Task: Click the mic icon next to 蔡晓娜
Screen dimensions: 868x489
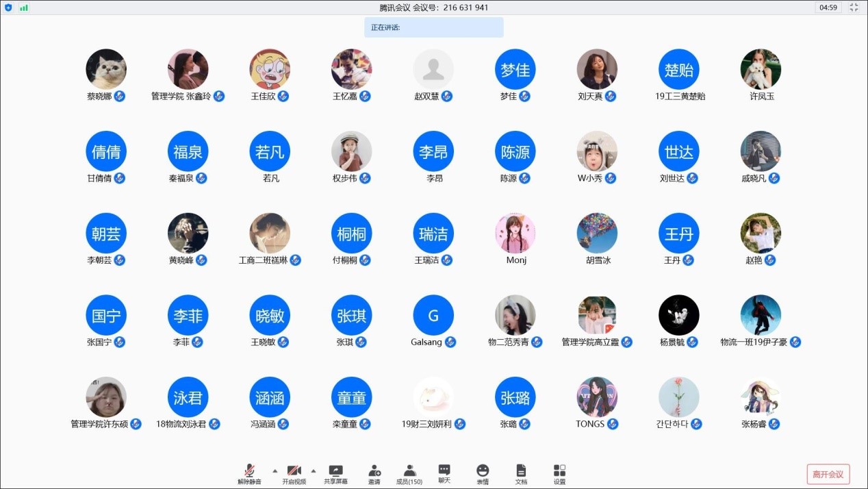Action: point(120,97)
